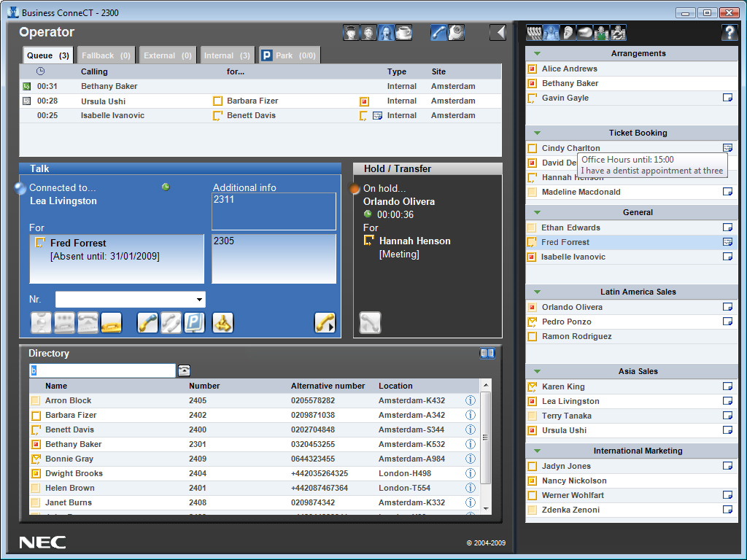Click the presence status box of Ramon Rodriguez
This screenshot has width=747, height=560.
tap(532, 337)
